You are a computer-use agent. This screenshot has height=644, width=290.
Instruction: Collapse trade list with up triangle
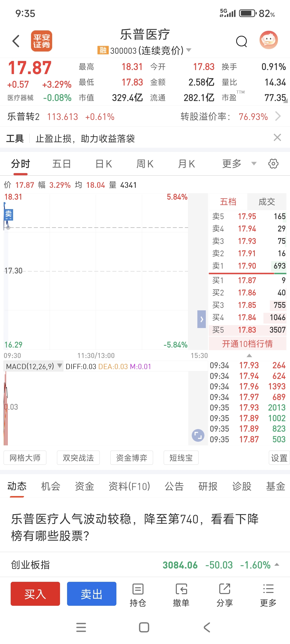coord(249,355)
